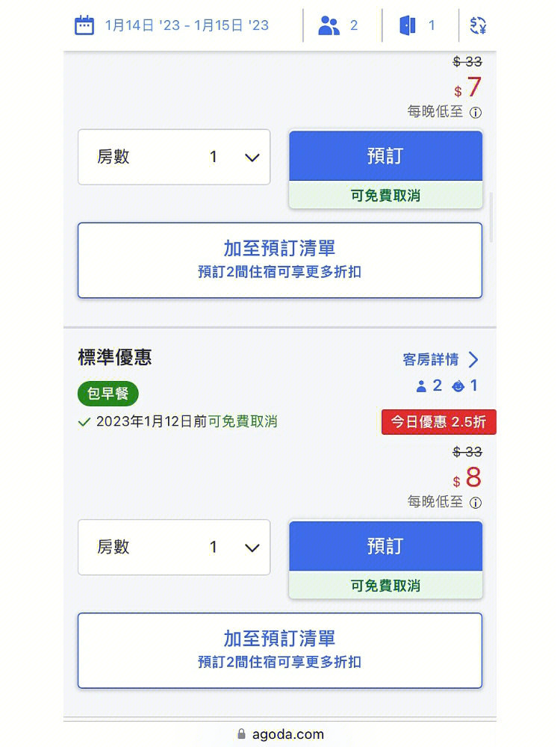Viewport: 560px width, 747px height.
Task: Click the green 包早餐 badge
Action: pos(107,394)
